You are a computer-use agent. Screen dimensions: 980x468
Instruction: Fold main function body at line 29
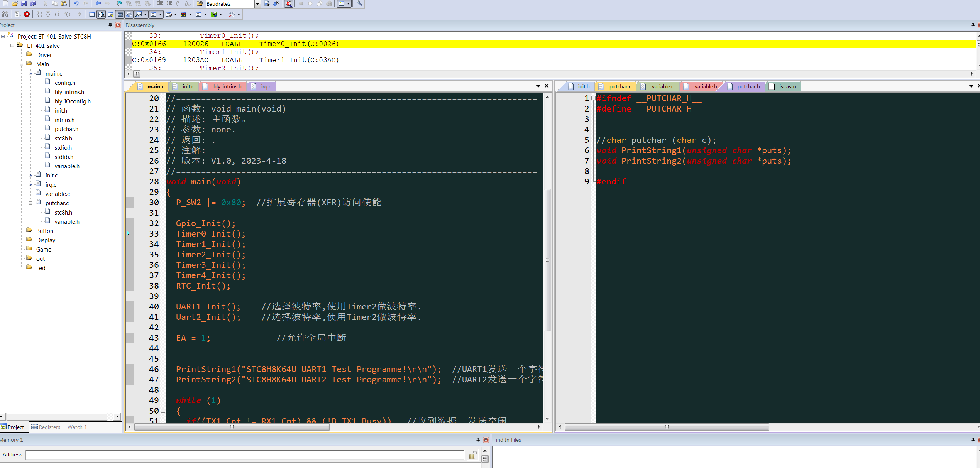pos(163,192)
